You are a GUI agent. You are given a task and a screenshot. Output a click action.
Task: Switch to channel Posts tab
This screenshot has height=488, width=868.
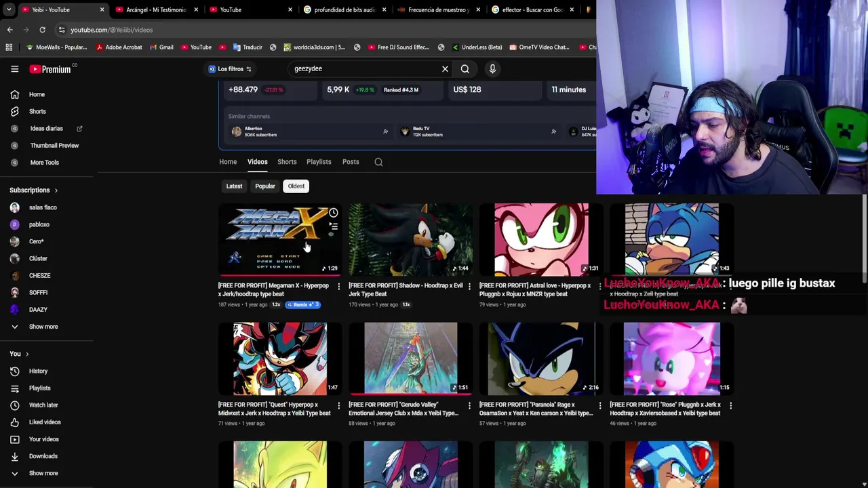point(351,162)
